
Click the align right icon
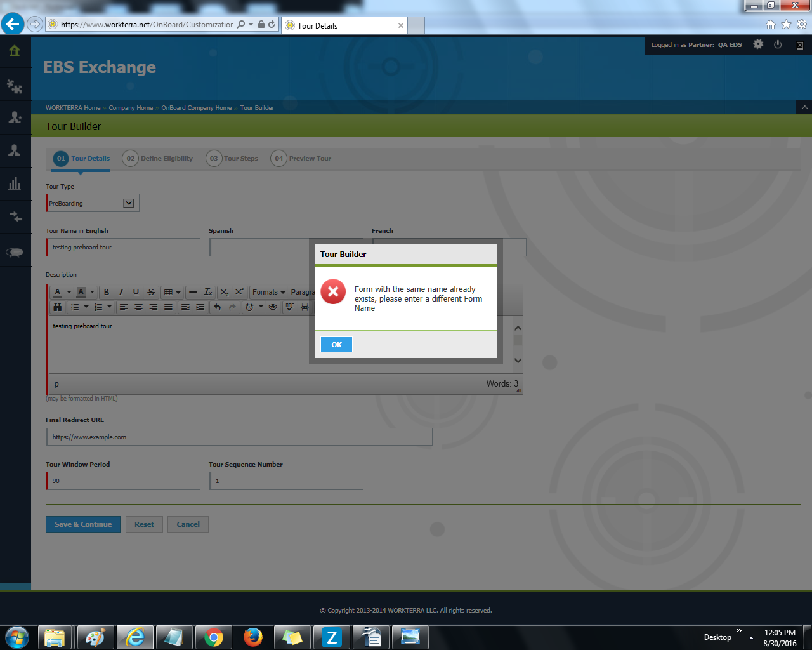click(154, 307)
